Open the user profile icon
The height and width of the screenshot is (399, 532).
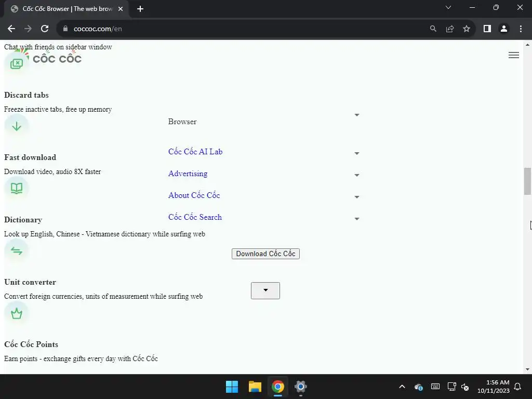[504, 29]
